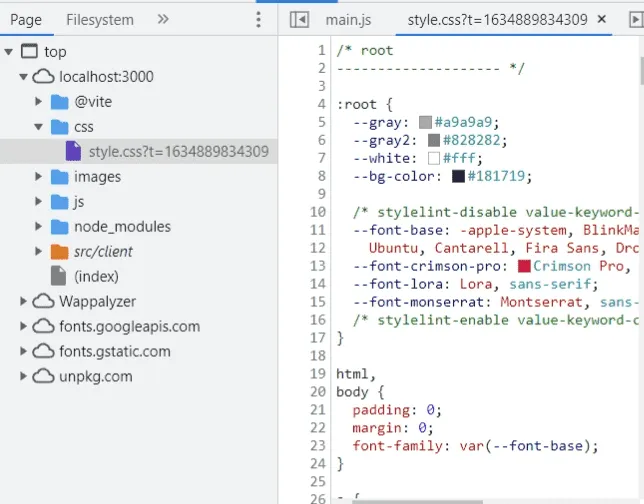This screenshot has height=504, width=644.
Task: Expand the unpkg.com arrow
Action: click(23, 376)
